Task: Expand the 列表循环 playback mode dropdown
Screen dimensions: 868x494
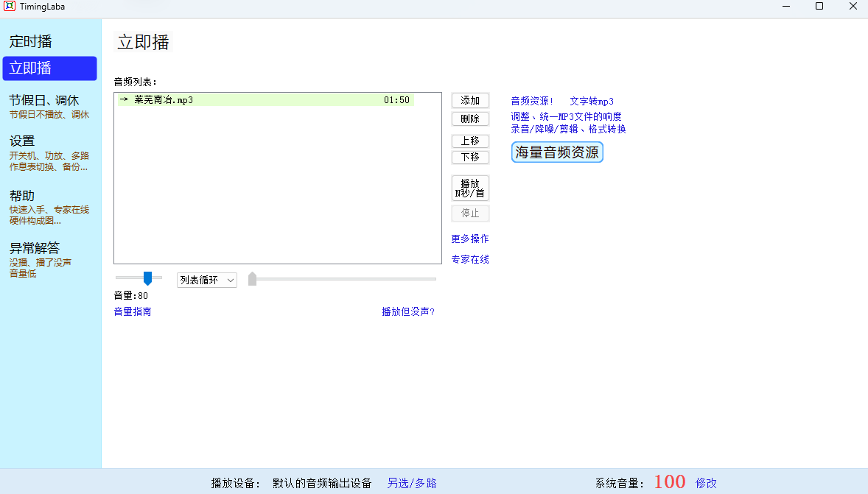Action: point(206,280)
